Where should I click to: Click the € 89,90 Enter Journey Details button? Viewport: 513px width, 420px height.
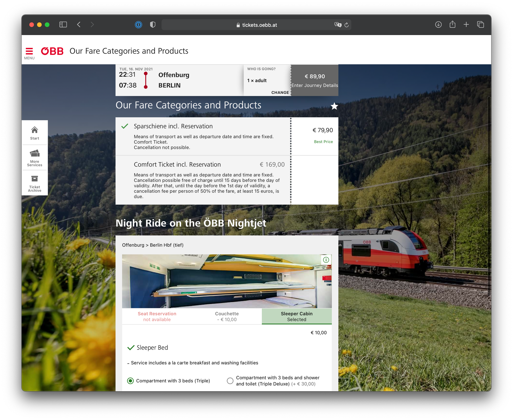click(315, 80)
